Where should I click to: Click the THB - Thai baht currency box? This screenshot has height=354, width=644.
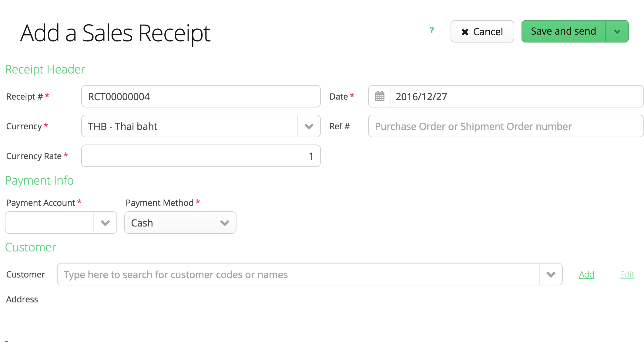[190, 126]
